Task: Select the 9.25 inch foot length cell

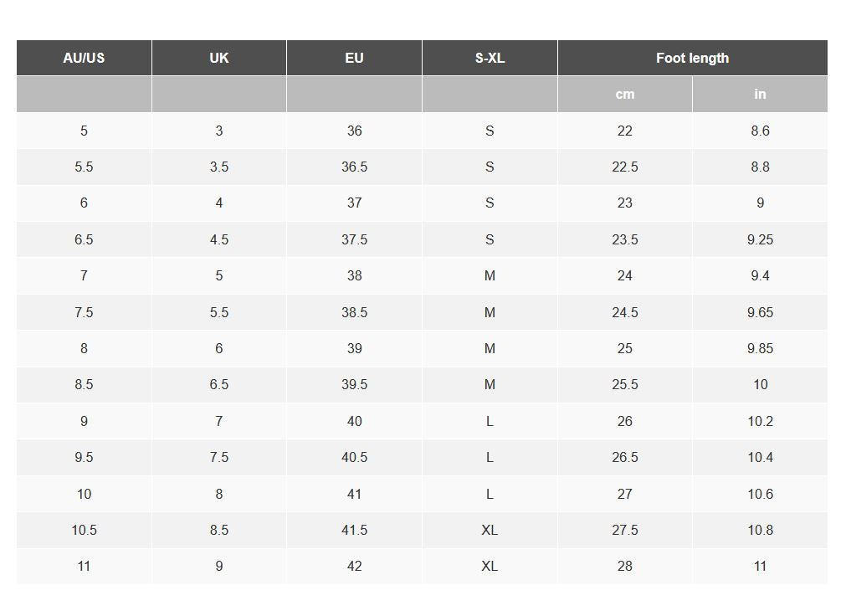Action: (x=760, y=239)
